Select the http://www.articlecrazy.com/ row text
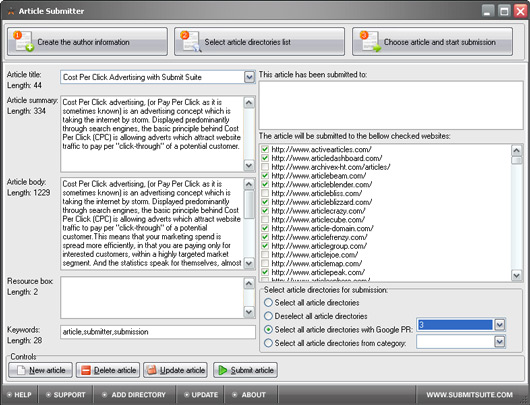Viewport: 530px width, 405px height. point(318,211)
